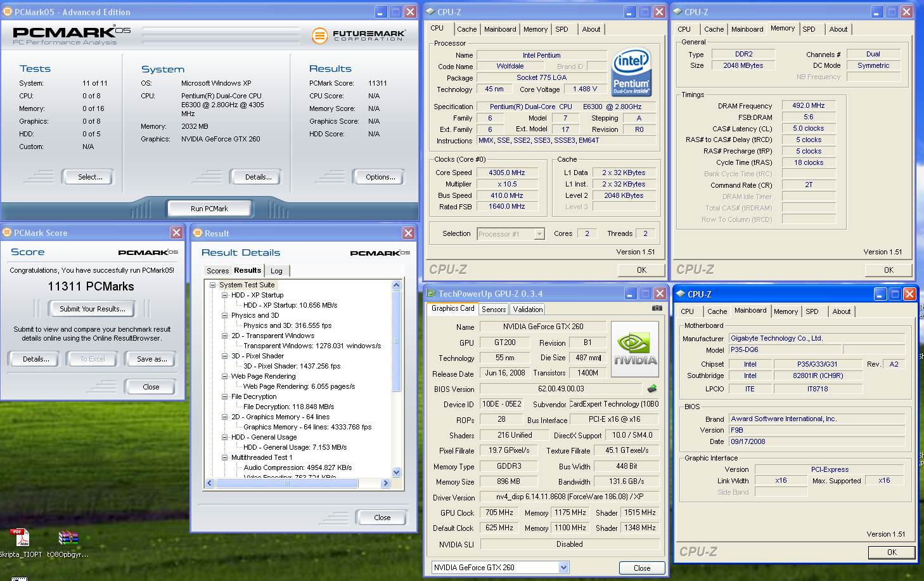
Task: Click the Mainboard model P35-DQ6 field
Action: tap(785, 349)
